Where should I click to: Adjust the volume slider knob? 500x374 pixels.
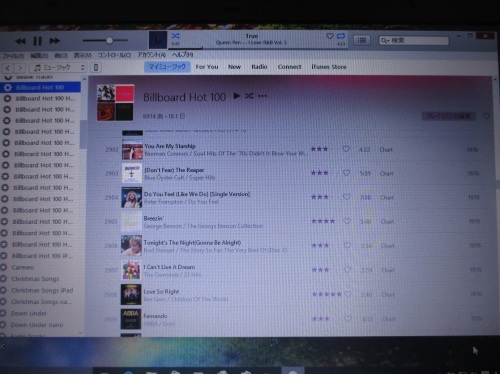point(109,41)
